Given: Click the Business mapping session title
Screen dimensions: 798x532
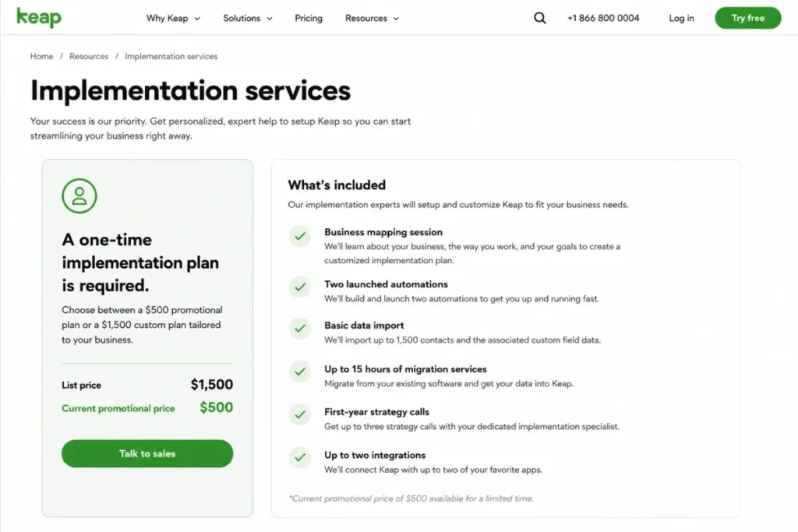Looking at the screenshot, I should 383,232.
